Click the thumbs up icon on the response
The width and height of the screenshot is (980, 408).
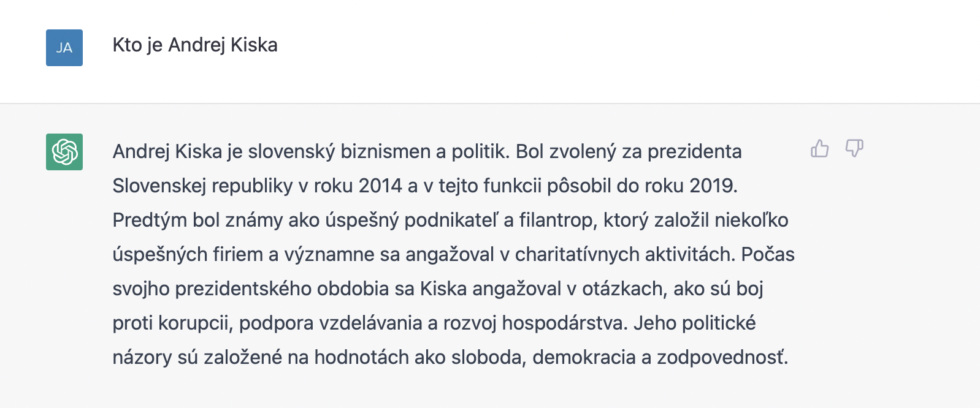(x=819, y=149)
